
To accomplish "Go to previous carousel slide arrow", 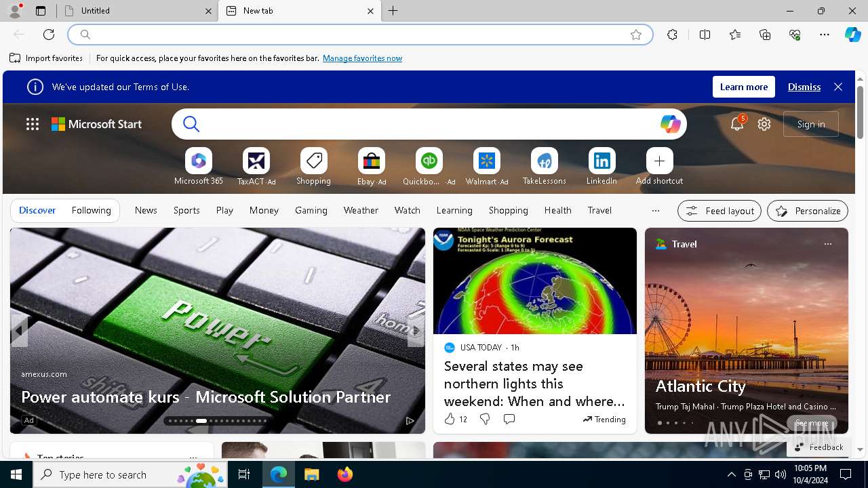I will coord(20,331).
